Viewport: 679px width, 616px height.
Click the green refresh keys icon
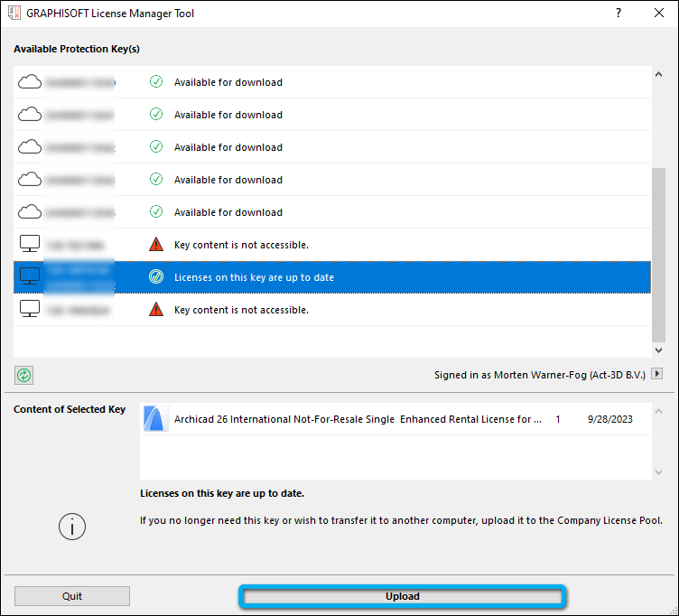(x=23, y=375)
